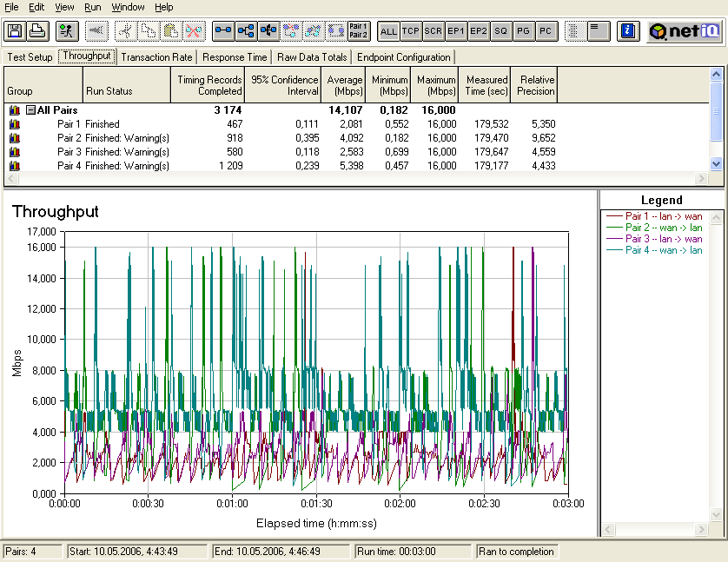Switch to the Response Time tab
The width and height of the screenshot is (728, 562).
[235, 57]
